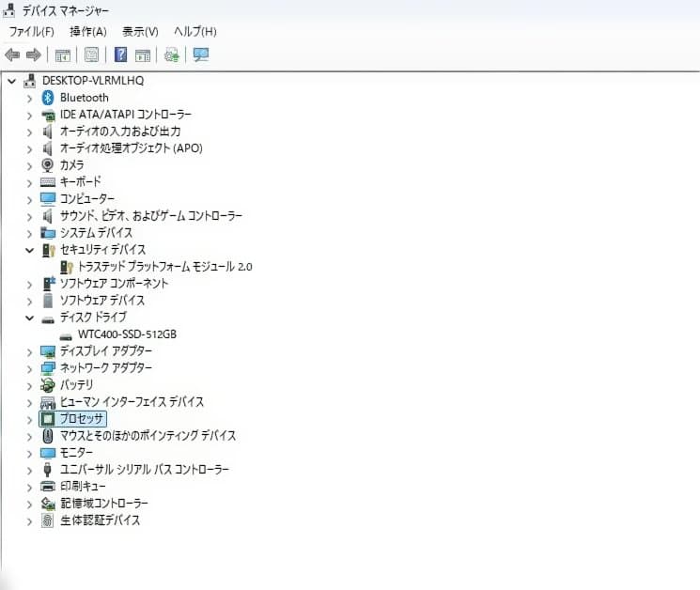The image size is (700, 590).
Task: Collapse the ディスク ドライブ category
Action: (29, 318)
